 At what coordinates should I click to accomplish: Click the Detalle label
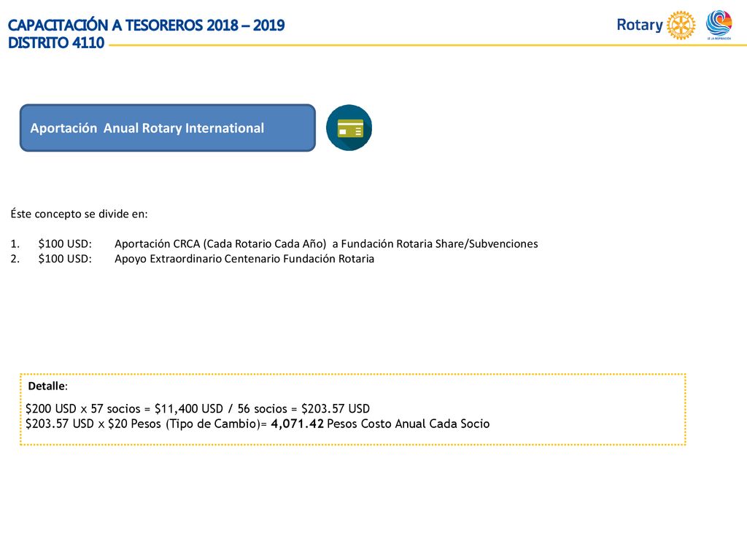(x=47, y=386)
